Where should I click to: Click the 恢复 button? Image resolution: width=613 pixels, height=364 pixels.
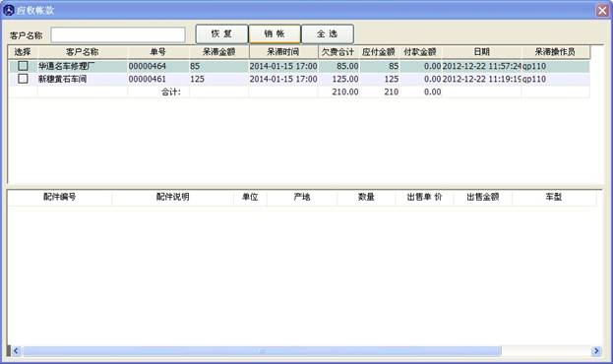pos(221,34)
